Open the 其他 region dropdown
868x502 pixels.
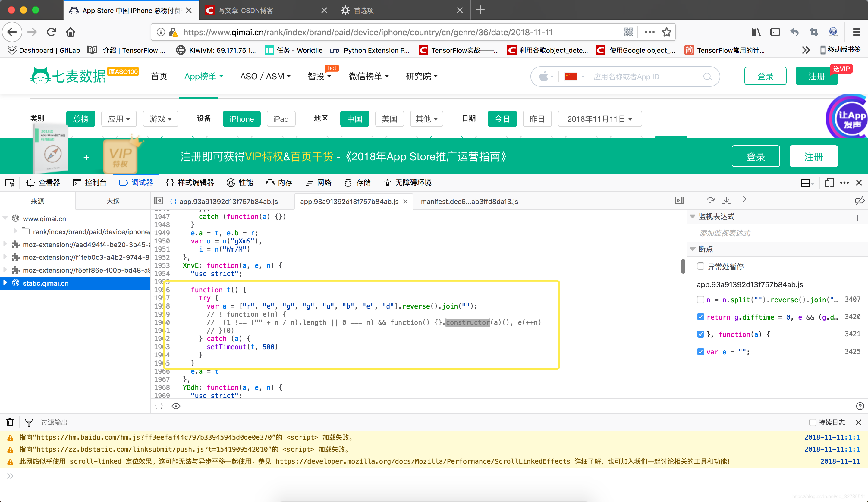pyautogui.click(x=426, y=119)
